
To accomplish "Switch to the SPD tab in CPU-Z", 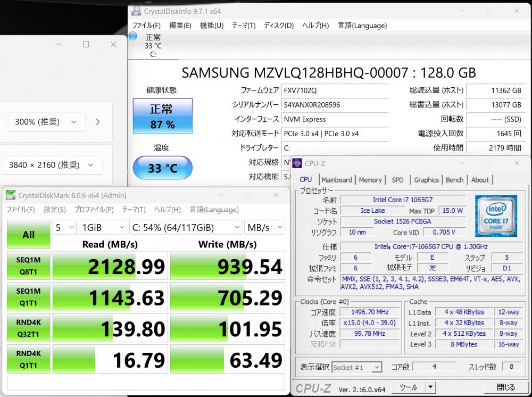I will click(397, 180).
